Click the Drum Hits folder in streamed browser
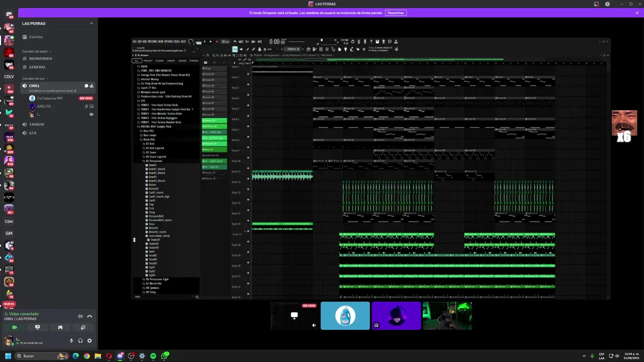The height and width of the screenshot is (362, 644). tap(148, 139)
